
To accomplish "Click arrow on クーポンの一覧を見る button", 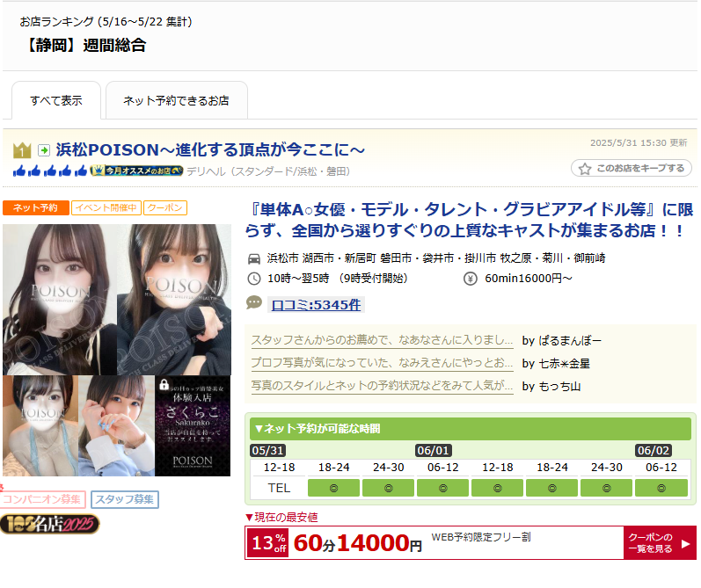I will click(686, 543).
